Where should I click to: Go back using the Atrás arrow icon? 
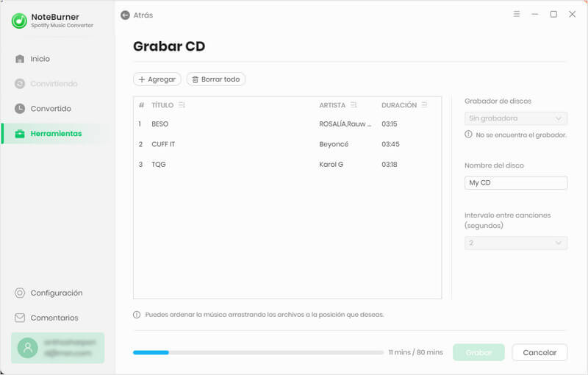pyautogui.click(x=125, y=15)
